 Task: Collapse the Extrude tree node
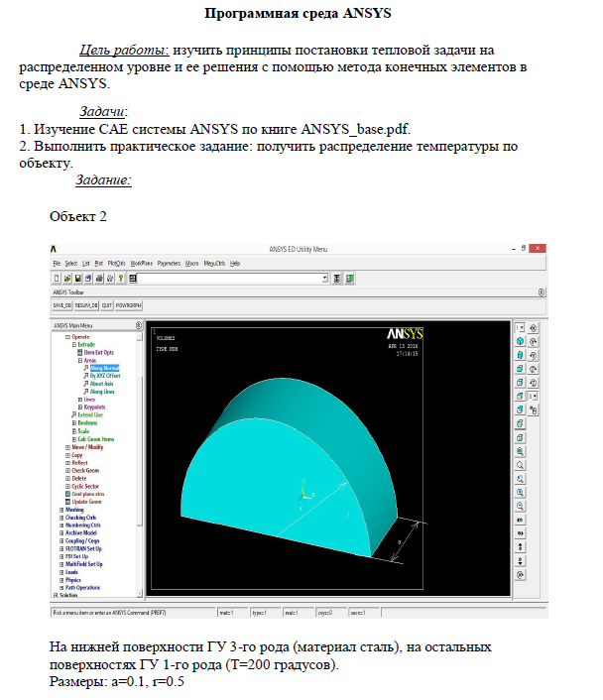pos(74,345)
